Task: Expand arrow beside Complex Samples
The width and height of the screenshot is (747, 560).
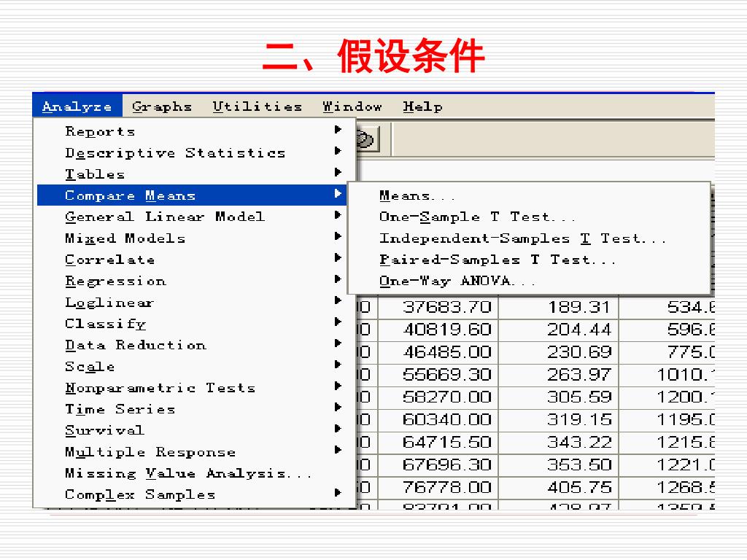Action: click(338, 492)
